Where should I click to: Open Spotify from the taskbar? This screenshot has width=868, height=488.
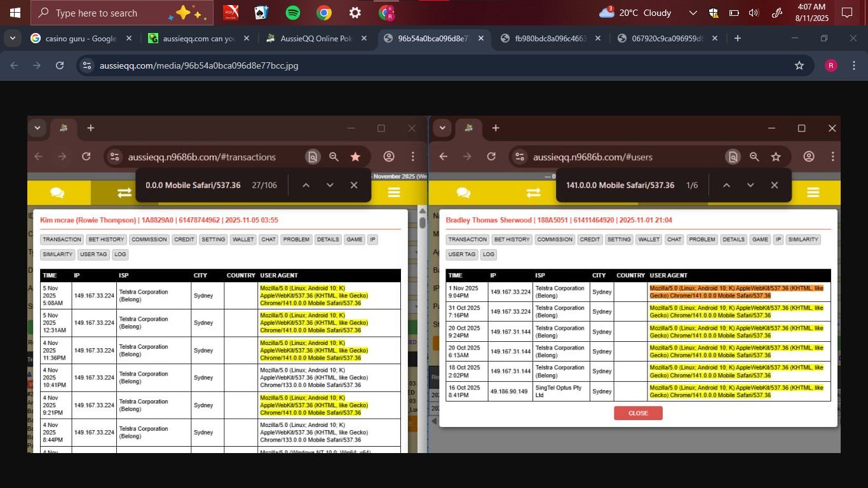pyautogui.click(x=292, y=13)
